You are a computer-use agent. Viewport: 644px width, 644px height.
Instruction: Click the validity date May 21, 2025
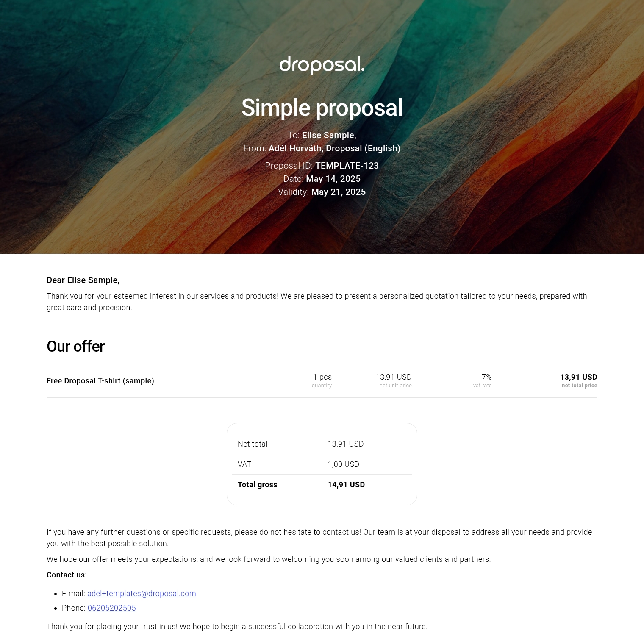(338, 192)
